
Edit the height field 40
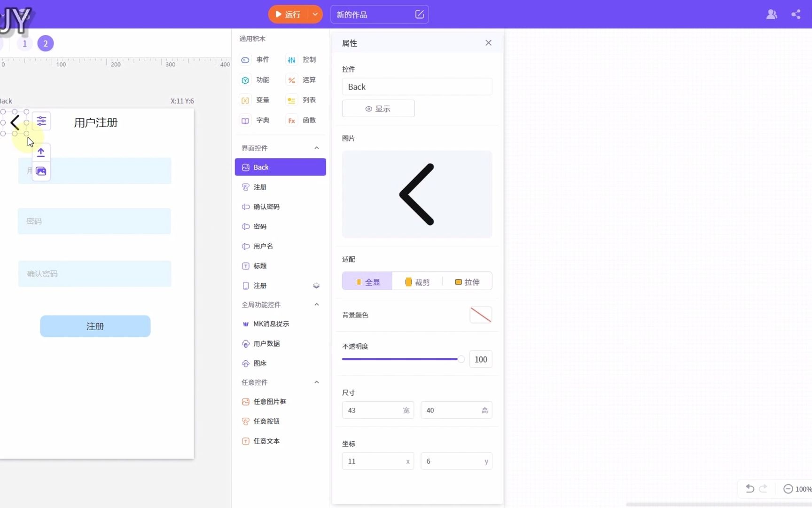pyautogui.click(x=456, y=411)
